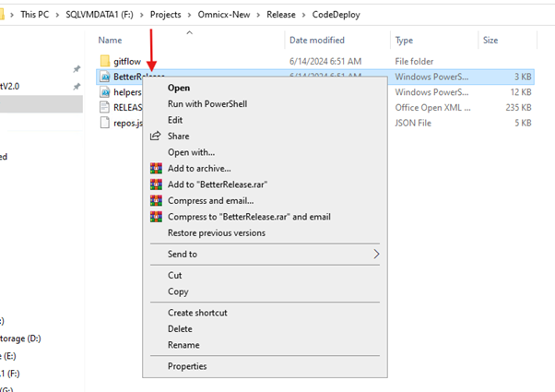Expand breadcrumb chevron after Release
The width and height of the screenshot is (555, 392).
pyautogui.click(x=303, y=15)
